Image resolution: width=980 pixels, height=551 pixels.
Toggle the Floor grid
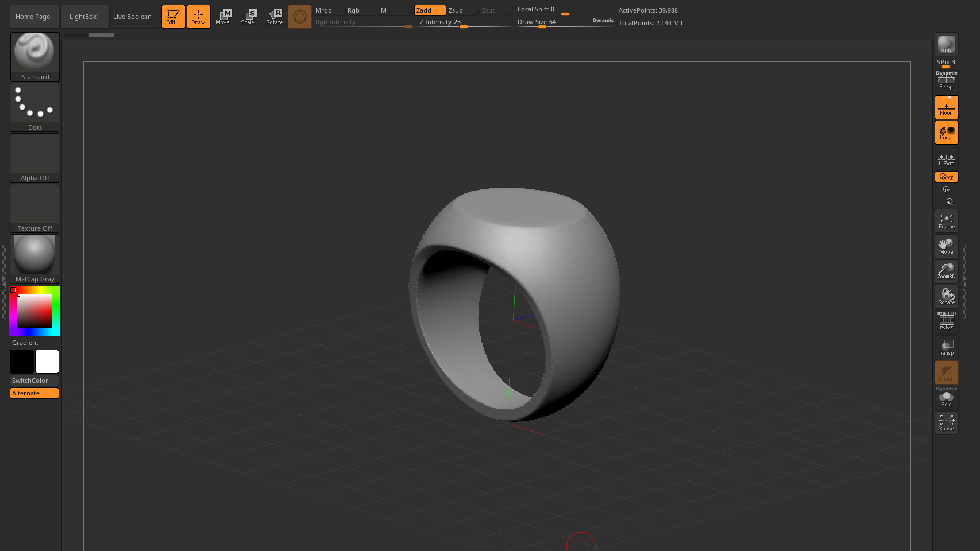pos(946,107)
